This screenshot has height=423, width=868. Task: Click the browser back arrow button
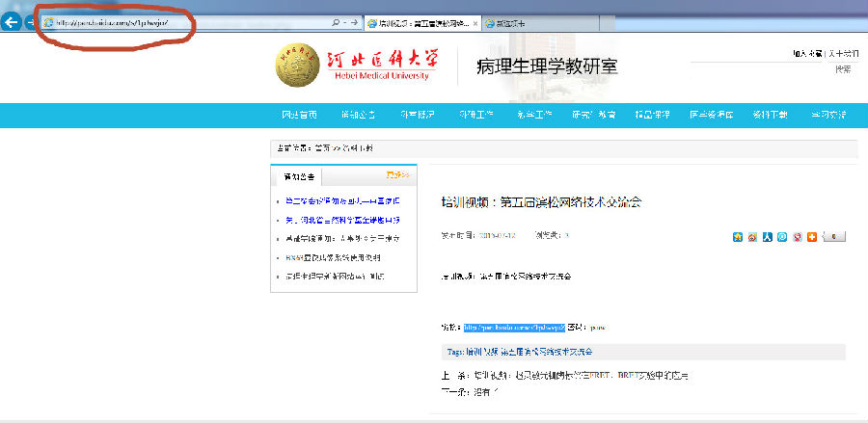point(12,22)
